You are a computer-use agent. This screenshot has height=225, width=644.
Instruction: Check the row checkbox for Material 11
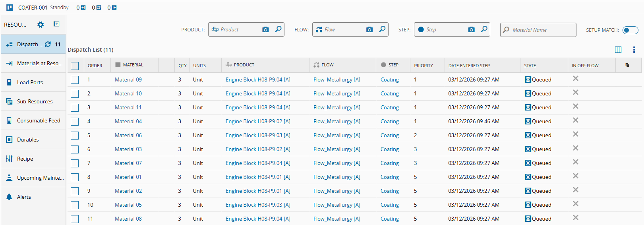pos(75,108)
